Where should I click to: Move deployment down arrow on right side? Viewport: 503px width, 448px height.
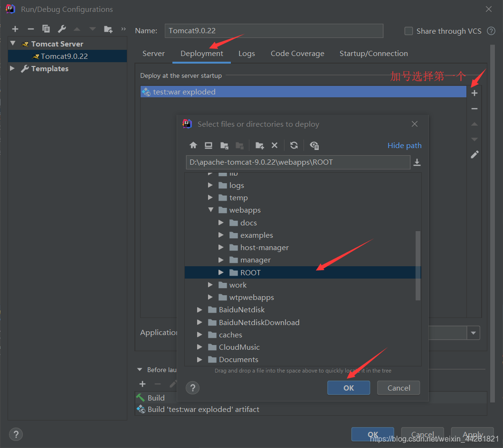click(x=475, y=140)
